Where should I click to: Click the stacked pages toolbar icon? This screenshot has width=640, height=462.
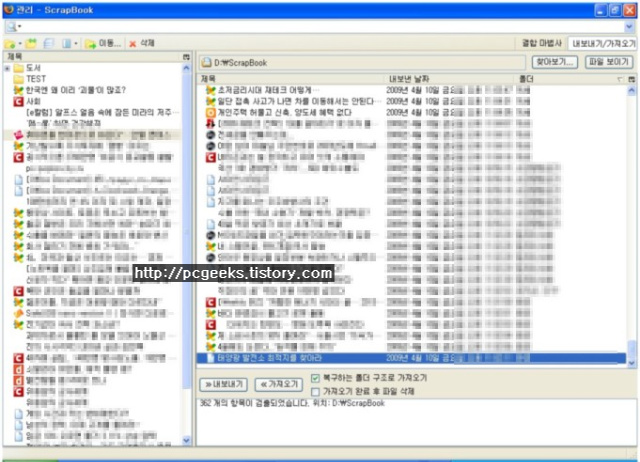pyautogui.click(x=49, y=43)
